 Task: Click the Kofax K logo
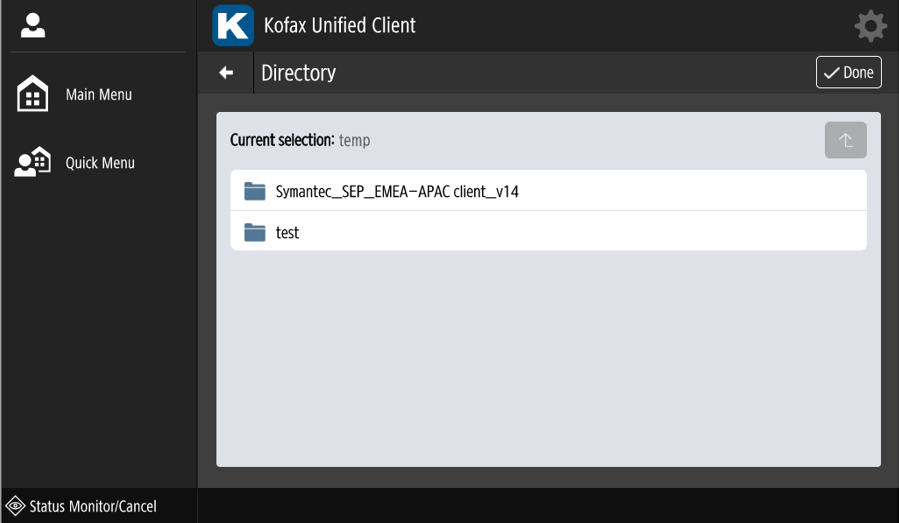point(233,25)
